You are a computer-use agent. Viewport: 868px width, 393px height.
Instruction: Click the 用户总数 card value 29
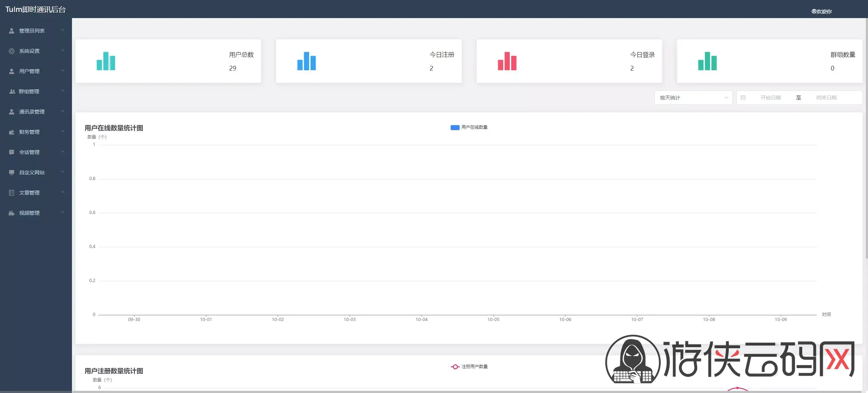(x=233, y=68)
